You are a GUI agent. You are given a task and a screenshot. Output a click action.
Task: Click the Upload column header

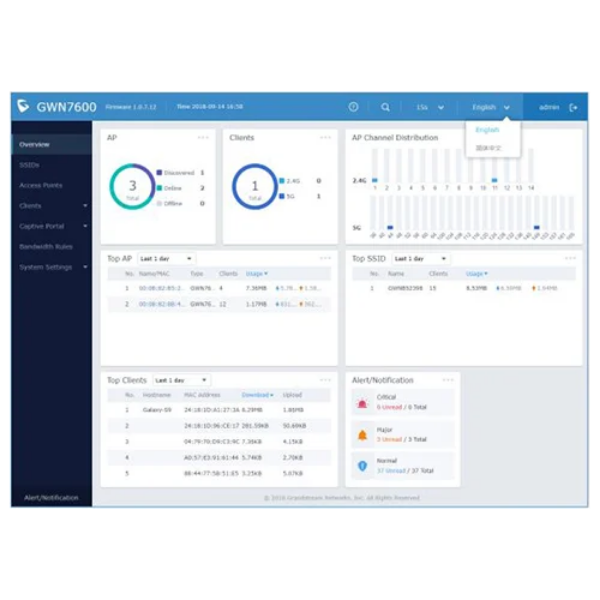pos(292,395)
